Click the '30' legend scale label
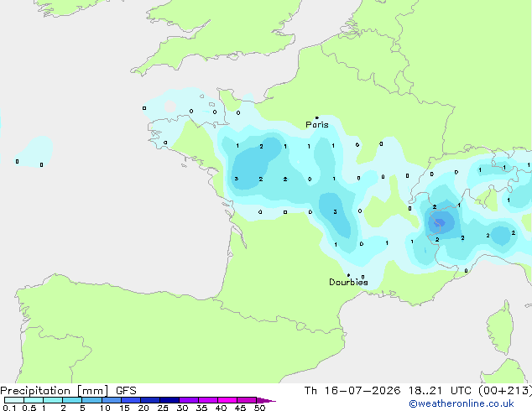532x411 pixels. click(182, 408)
